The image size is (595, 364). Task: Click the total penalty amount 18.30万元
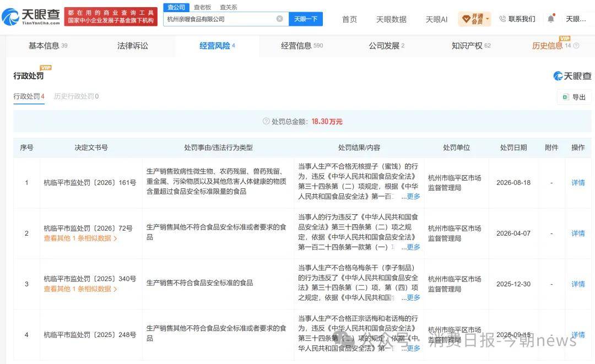(x=327, y=121)
